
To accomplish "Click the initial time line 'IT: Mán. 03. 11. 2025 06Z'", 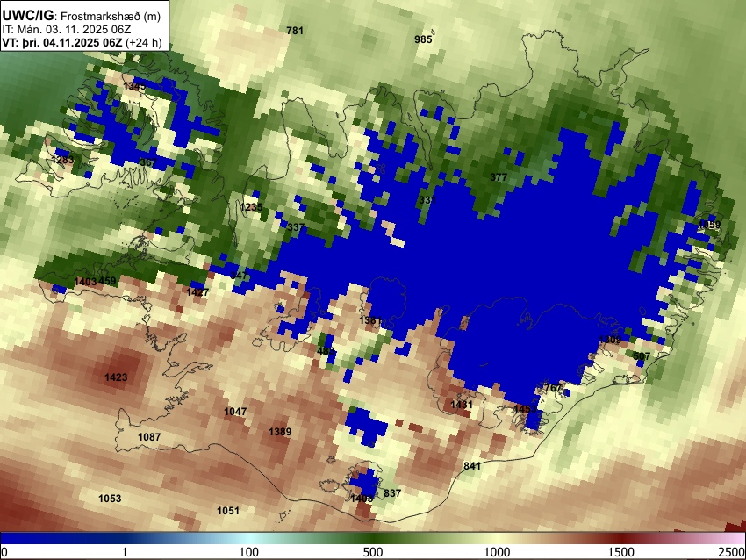I will pos(67,30).
